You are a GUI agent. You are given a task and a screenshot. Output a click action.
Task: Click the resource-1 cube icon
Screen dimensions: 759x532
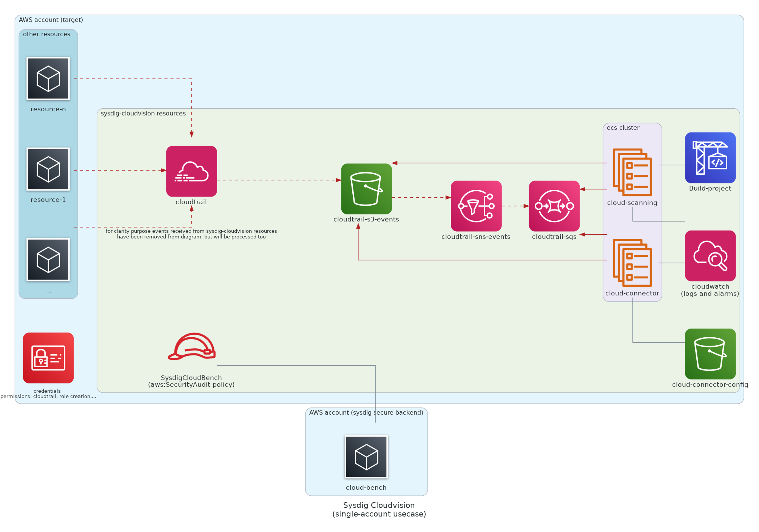click(x=48, y=169)
